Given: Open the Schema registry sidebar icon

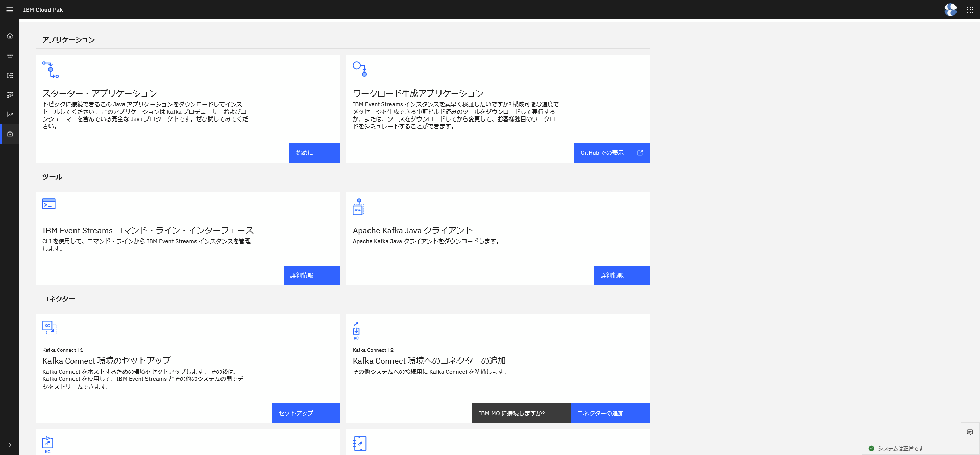Looking at the screenshot, I should [10, 75].
